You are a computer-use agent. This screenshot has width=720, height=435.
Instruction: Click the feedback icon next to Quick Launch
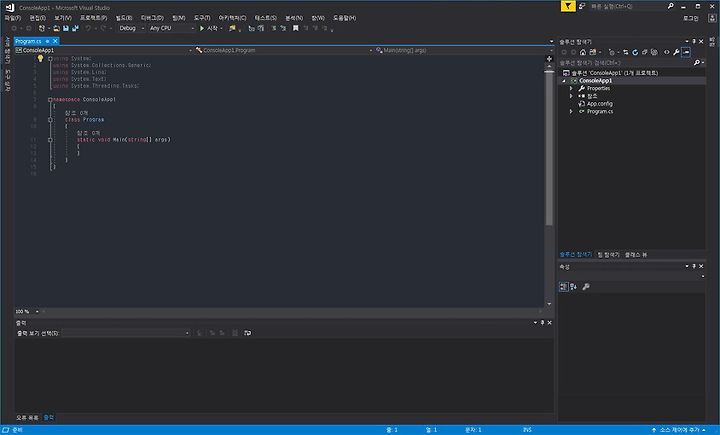tap(582, 6)
